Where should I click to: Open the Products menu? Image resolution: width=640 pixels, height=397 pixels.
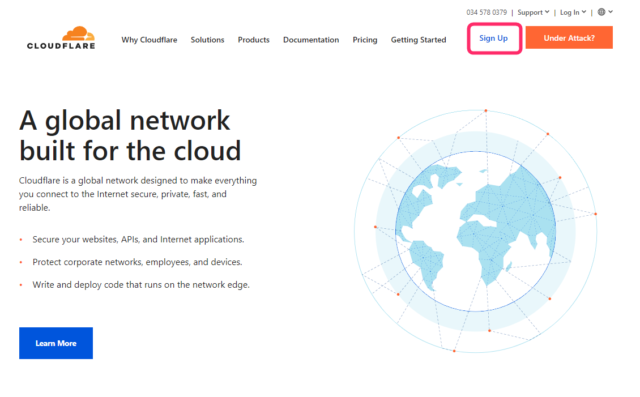coord(253,40)
